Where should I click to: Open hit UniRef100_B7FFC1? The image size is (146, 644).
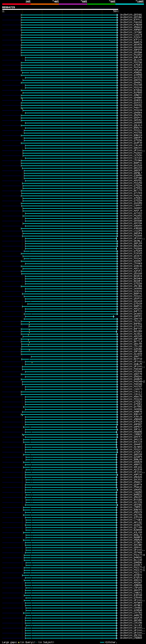(x=131, y=20)
